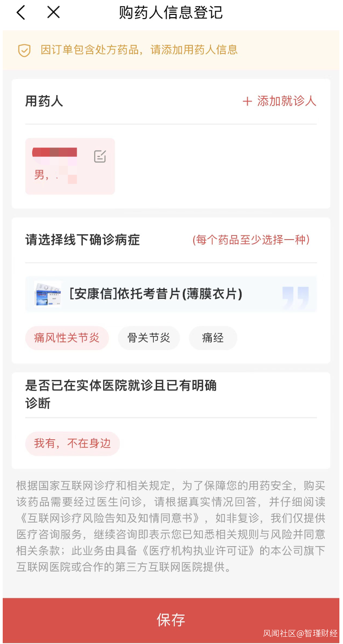
Task: Tap the blue quotation mark icon
Action: click(295, 297)
